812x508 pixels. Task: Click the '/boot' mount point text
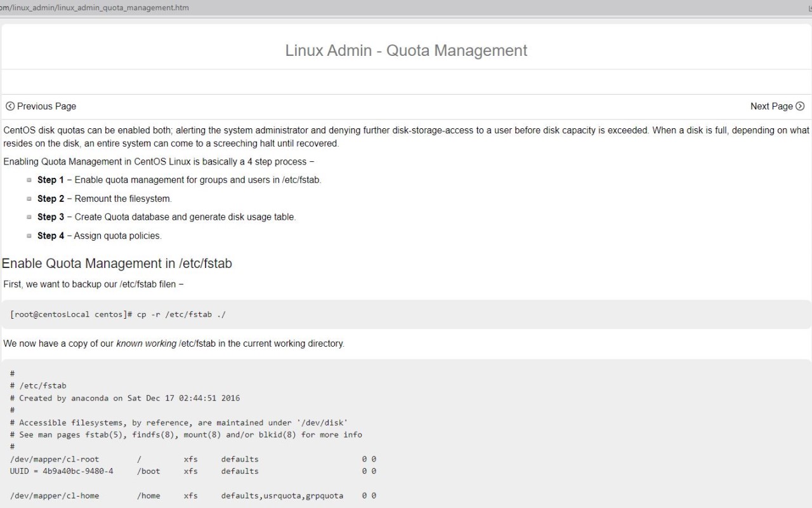tap(148, 471)
